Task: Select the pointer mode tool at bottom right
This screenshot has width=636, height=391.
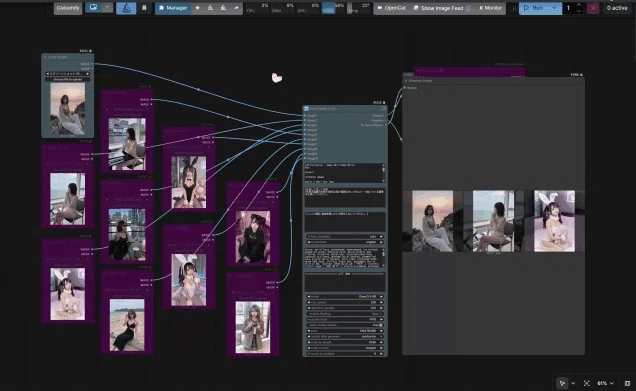Action: point(562,383)
